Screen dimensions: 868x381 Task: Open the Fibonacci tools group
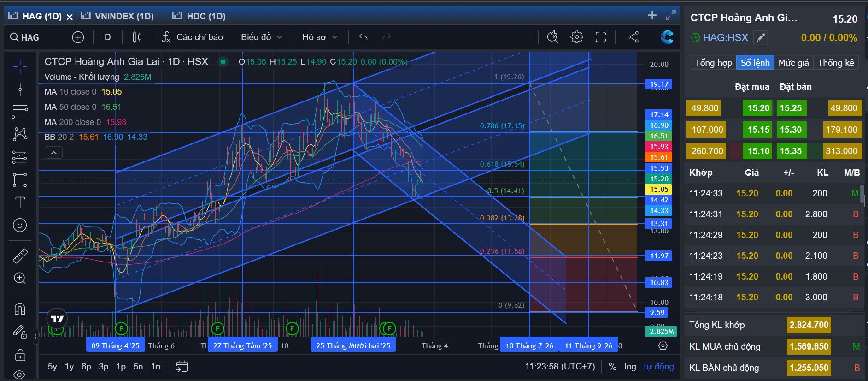click(20, 111)
